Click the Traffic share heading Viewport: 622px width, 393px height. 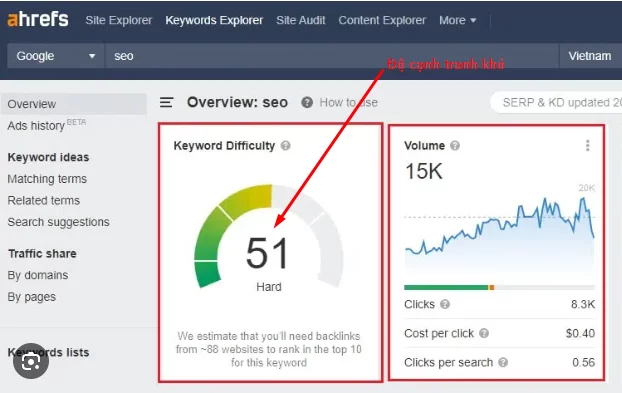(42, 254)
